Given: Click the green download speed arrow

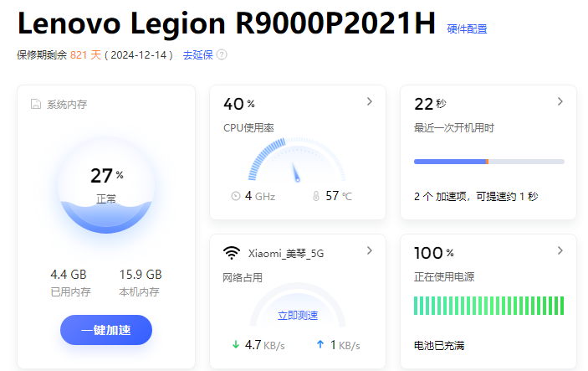Looking at the screenshot, I should coord(235,344).
